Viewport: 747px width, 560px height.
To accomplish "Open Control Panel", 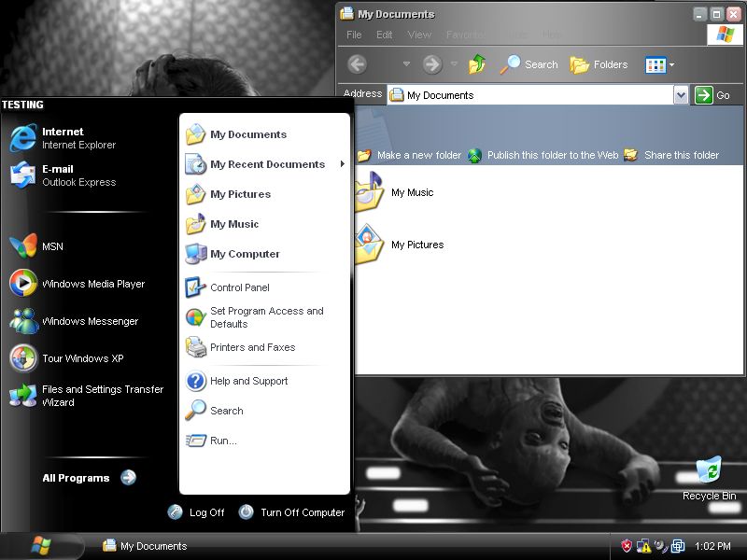I will 227,287.
